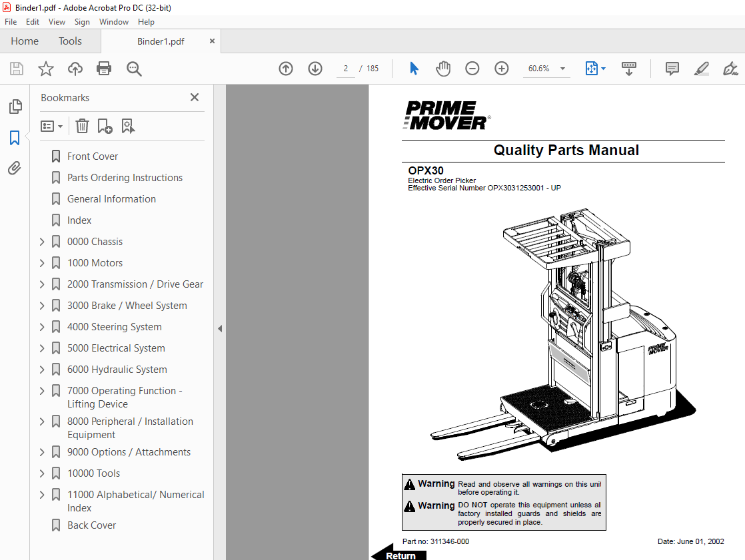745x560 pixels.
Task: Select the Highlight text pen
Action: (x=702, y=69)
